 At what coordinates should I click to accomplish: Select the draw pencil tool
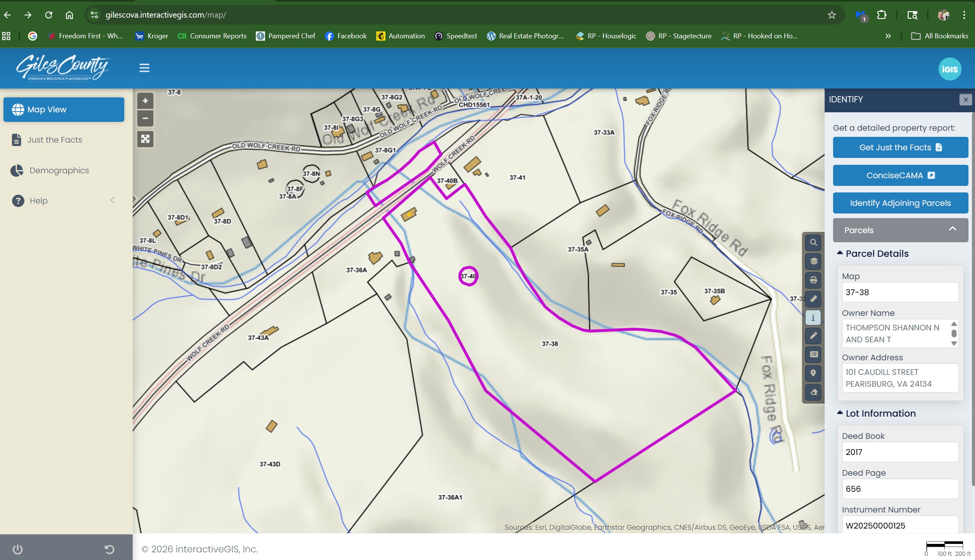(x=813, y=336)
